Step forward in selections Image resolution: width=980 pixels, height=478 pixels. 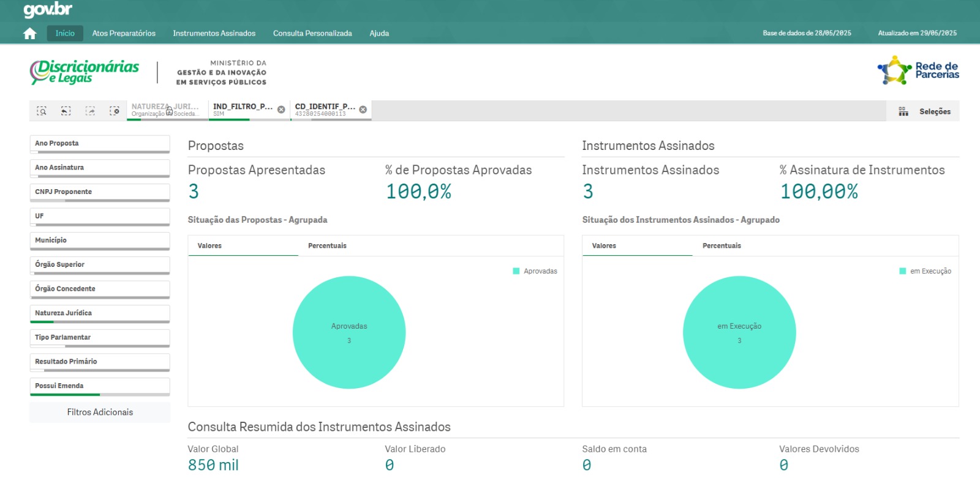pos(90,111)
